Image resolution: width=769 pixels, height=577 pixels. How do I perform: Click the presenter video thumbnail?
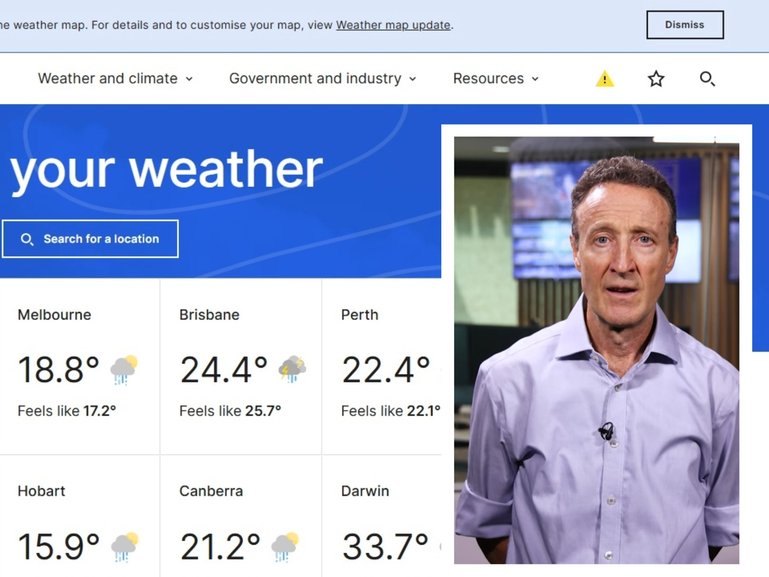(596, 350)
